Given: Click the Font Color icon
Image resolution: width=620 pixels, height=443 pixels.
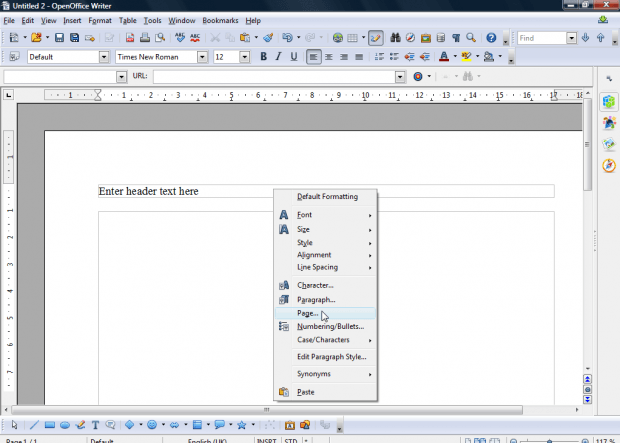Looking at the screenshot, I should point(444,57).
